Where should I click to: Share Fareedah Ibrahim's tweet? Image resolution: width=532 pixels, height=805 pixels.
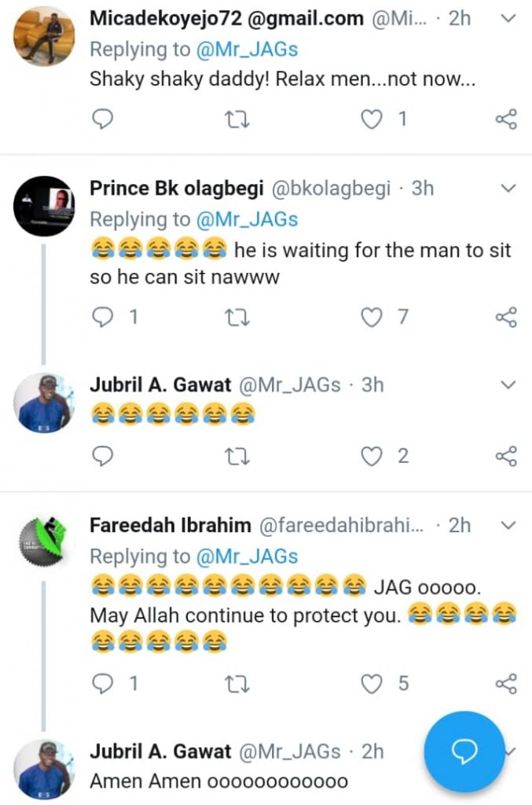click(506, 683)
